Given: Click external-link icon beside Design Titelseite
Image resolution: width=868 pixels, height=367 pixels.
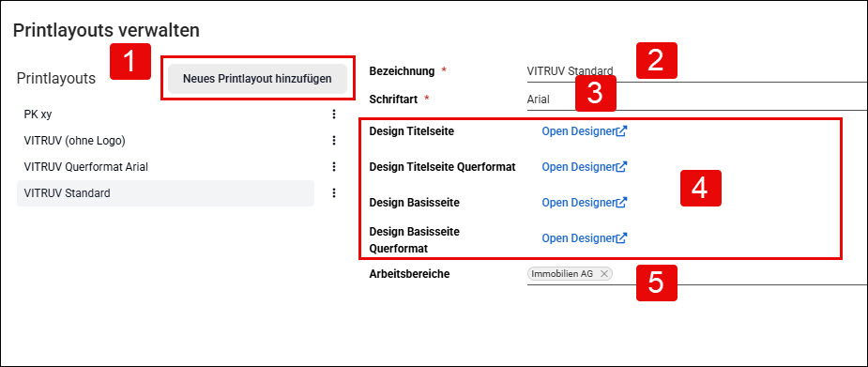Looking at the screenshot, I should pos(621,131).
